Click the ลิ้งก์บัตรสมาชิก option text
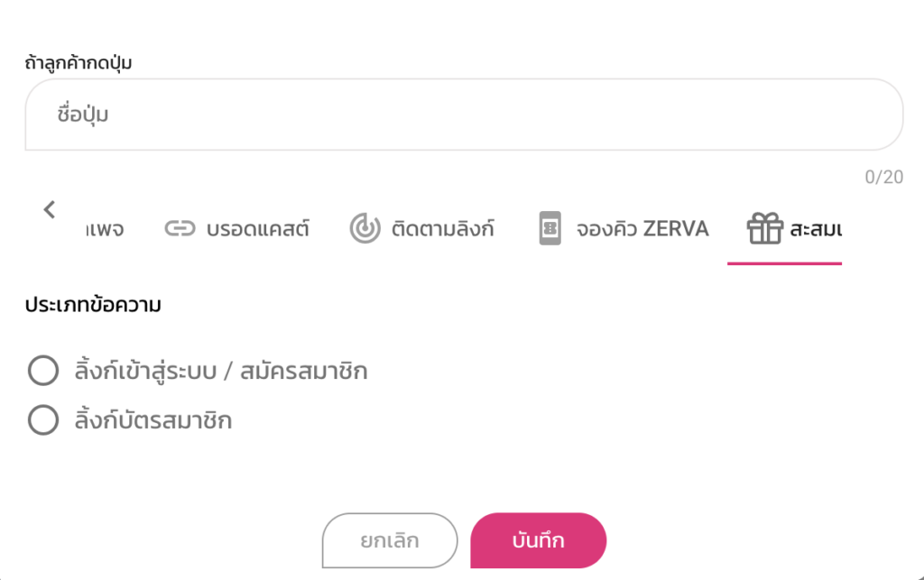This screenshot has width=924, height=580. tap(153, 420)
